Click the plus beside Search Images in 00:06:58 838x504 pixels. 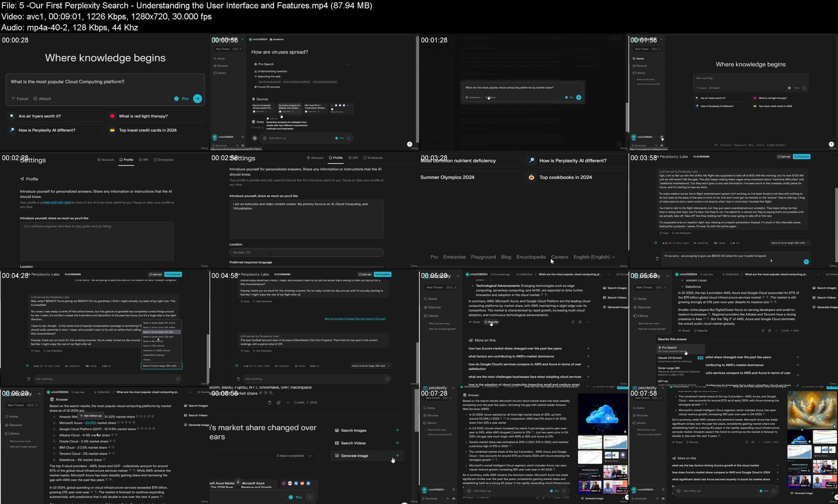pyautogui.click(x=397, y=430)
